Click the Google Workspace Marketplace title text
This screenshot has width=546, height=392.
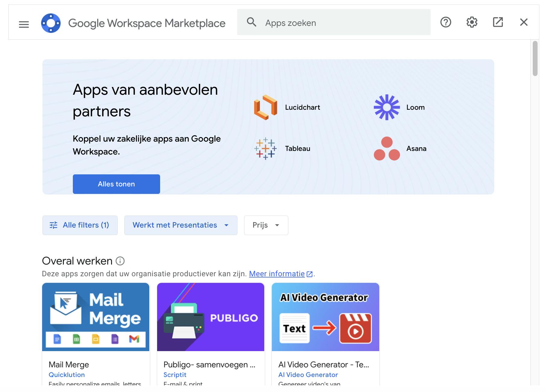pyautogui.click(x=147, y=23)
